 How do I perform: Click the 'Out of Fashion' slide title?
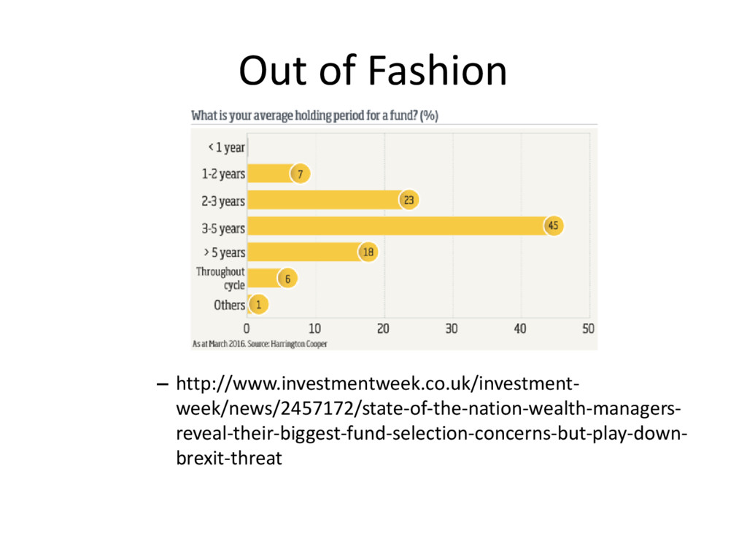coord(373,71)
